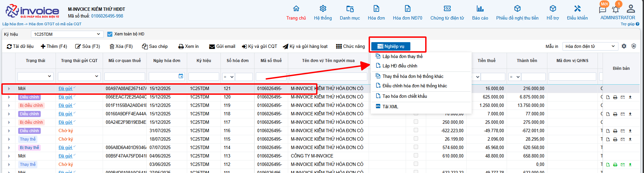
Task: Click the Số hóa đơn filter input
Action: tap(244, 77)
